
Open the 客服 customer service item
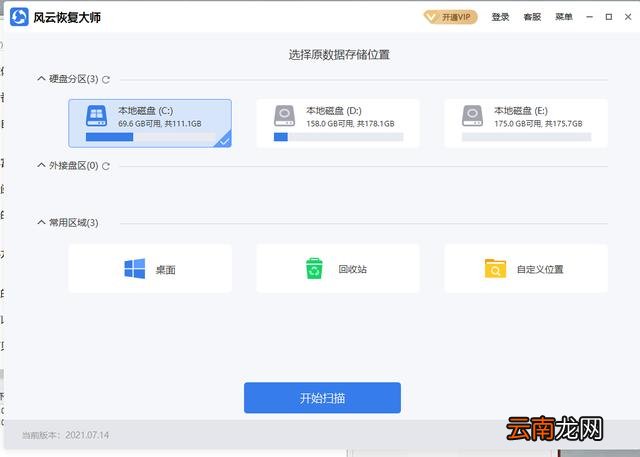[532, 17]
